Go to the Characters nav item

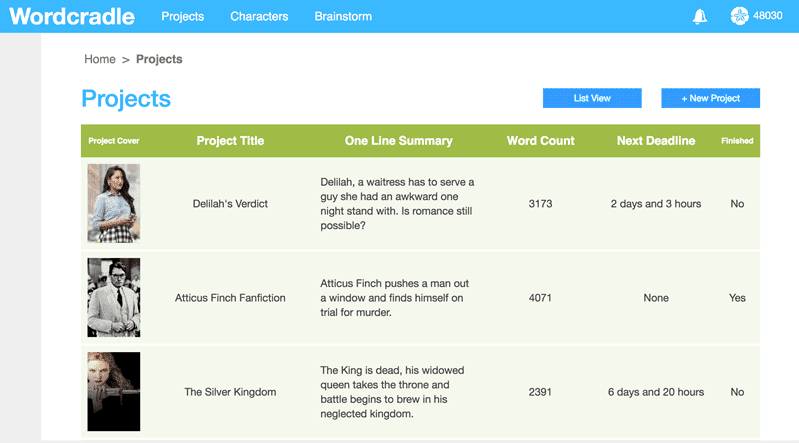tap(259, 16)
